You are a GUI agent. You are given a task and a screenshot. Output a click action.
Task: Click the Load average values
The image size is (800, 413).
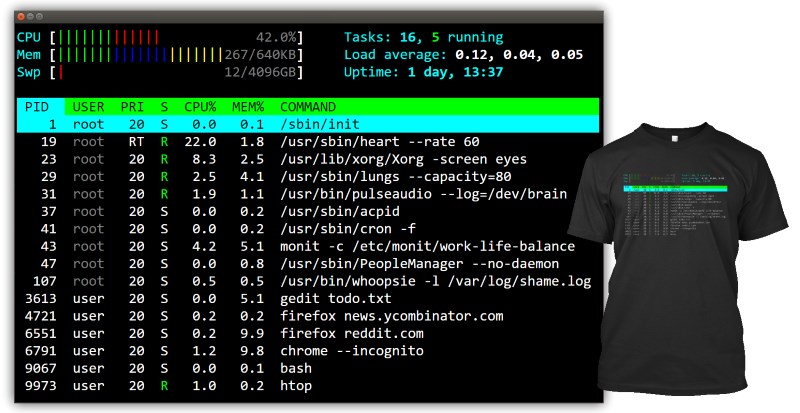[519, 55]
